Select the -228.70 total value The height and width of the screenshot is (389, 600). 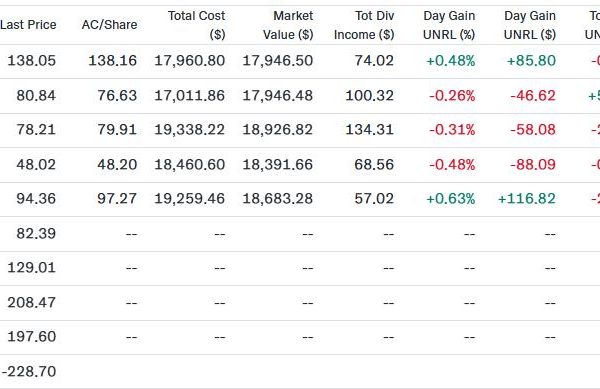[29, 372]
